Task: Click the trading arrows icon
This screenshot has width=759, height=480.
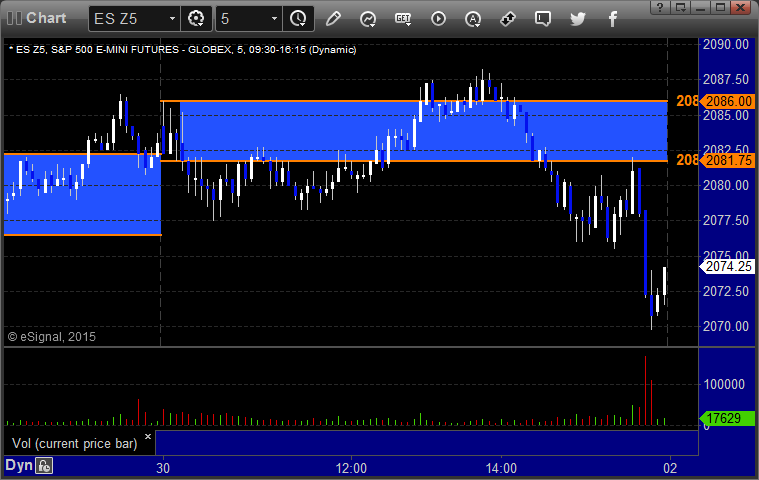Action: point(508,19)
